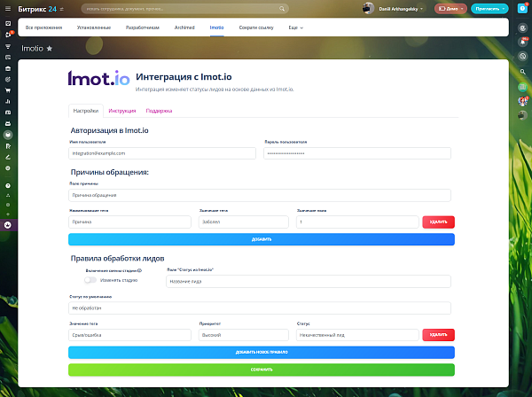Click the question mark help icon in left sidebar

8,186
